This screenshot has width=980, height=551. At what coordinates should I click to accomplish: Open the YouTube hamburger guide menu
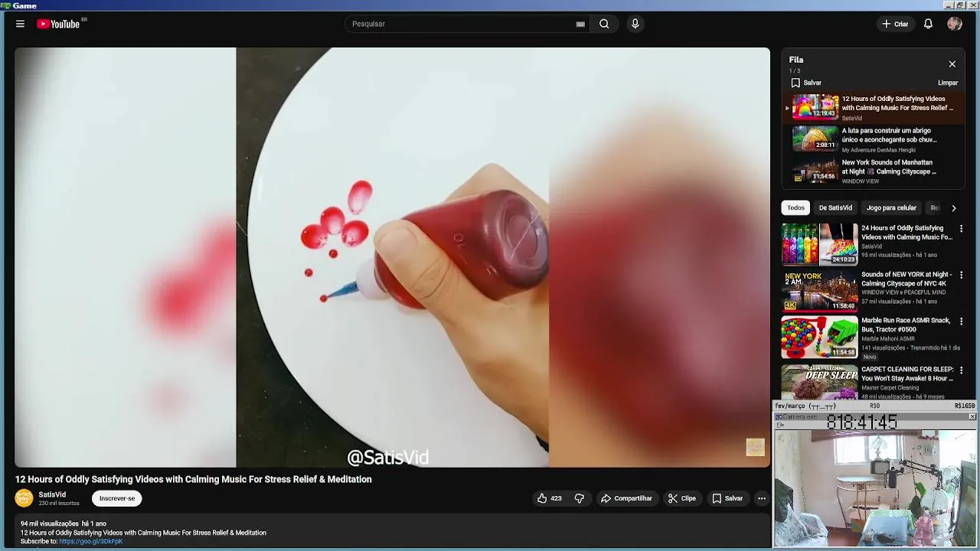20,24
